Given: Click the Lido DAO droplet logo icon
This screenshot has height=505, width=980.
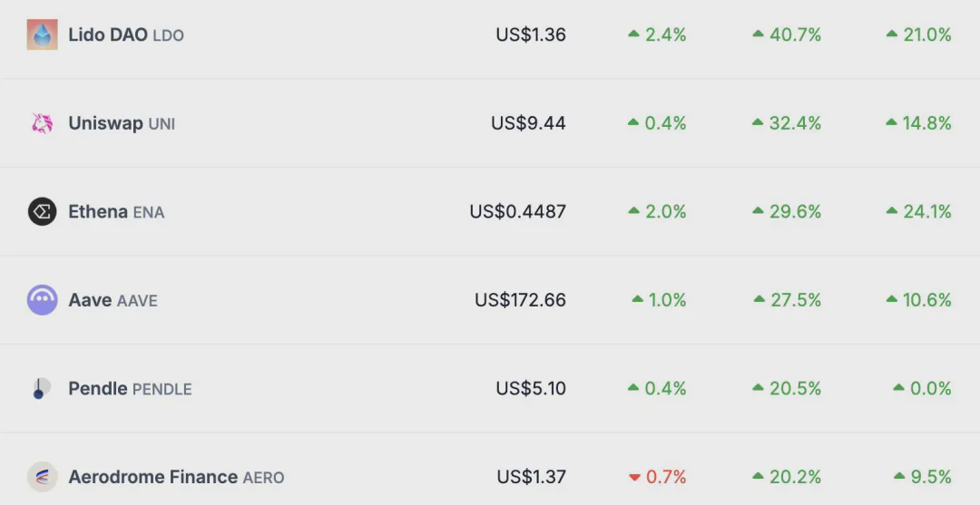Looking at the screenshot, I should pyautogui.click(x=42, y=34).
